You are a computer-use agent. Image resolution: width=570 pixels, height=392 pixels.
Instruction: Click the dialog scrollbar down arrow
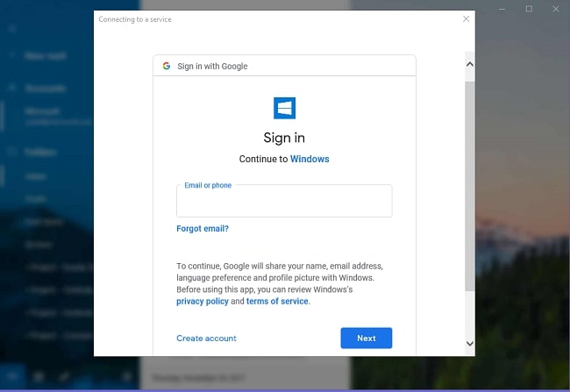(470, 343)
